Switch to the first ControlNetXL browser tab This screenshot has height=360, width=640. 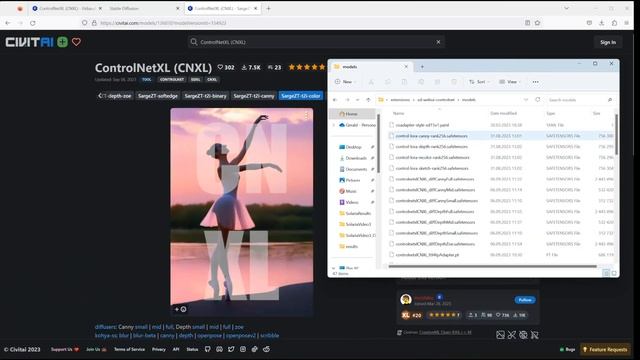[x=67, y=9]
